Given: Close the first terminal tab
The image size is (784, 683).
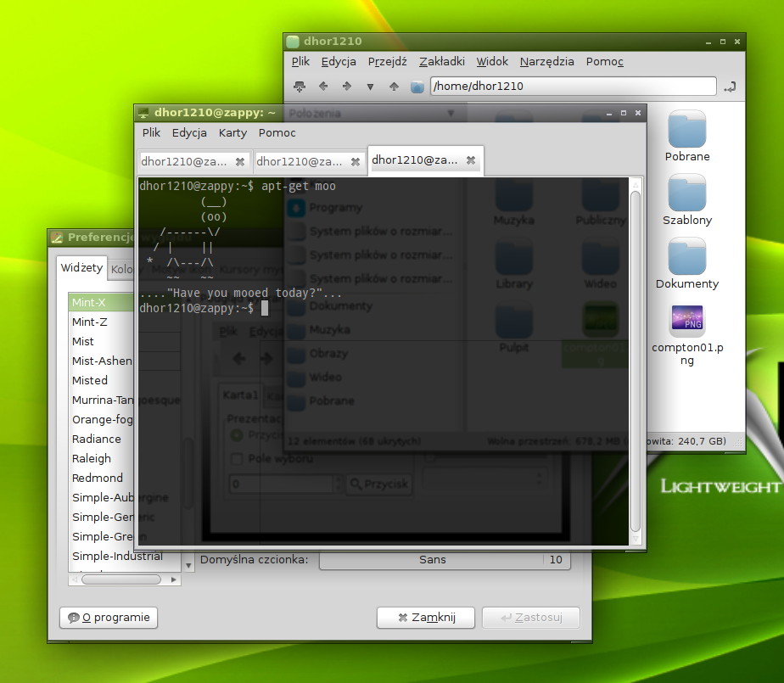Looking at the screenshot, I should tap(240, 162).
